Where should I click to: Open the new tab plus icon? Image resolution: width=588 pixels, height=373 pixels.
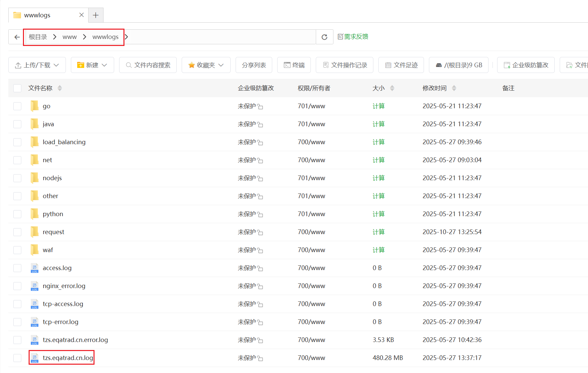coord(96,15)
